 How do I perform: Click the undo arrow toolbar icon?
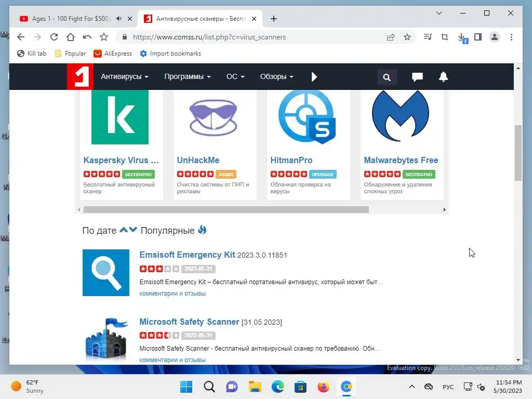tap(87, 37)
